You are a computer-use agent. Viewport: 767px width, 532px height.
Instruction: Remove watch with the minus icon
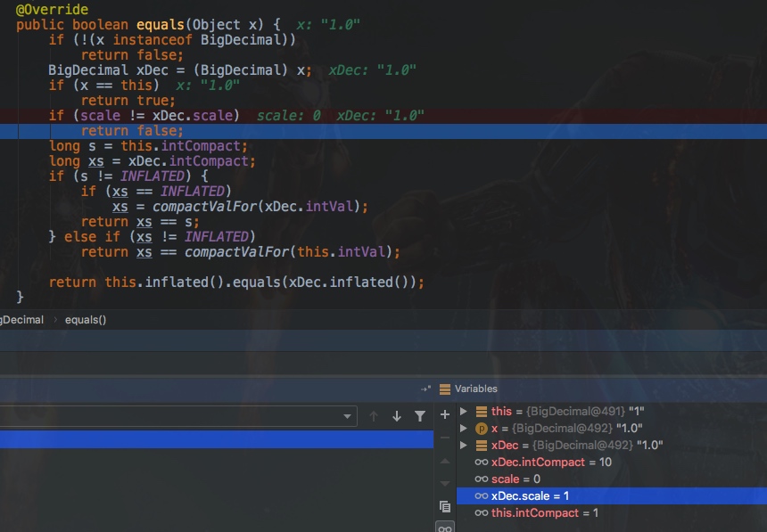(x=445, y=438)
